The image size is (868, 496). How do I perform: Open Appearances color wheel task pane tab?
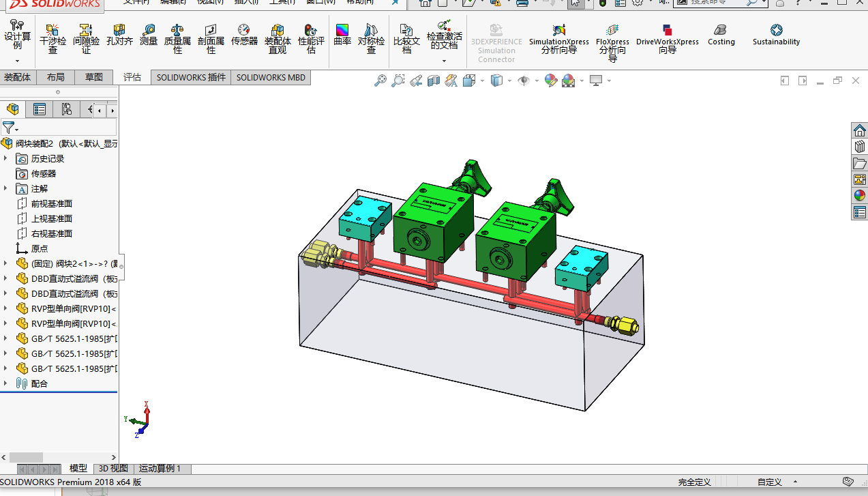coord(859,196)
